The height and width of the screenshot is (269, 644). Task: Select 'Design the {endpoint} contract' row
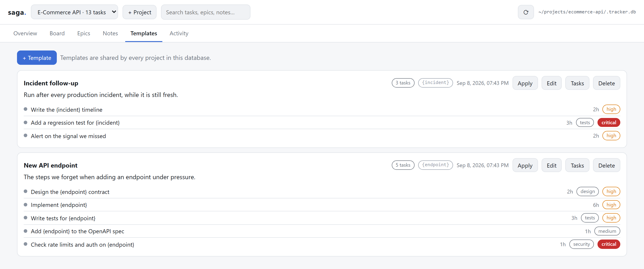pos(322,191)
